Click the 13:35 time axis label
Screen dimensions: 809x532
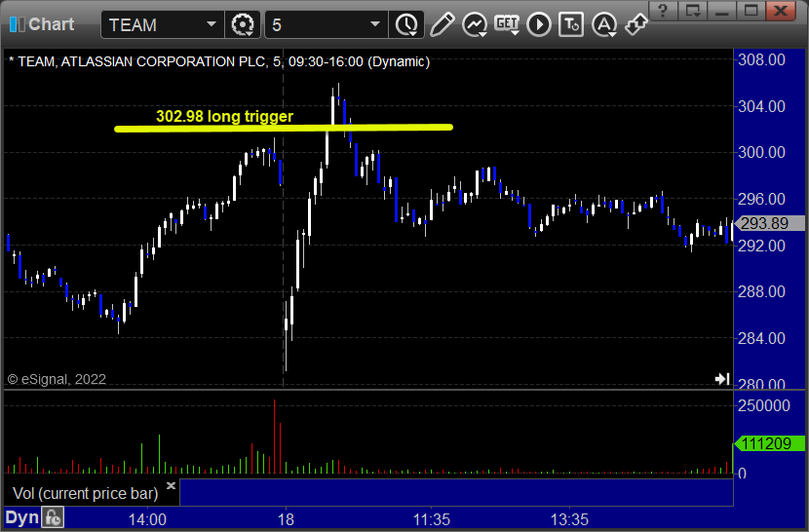click(x=569, y=519)
